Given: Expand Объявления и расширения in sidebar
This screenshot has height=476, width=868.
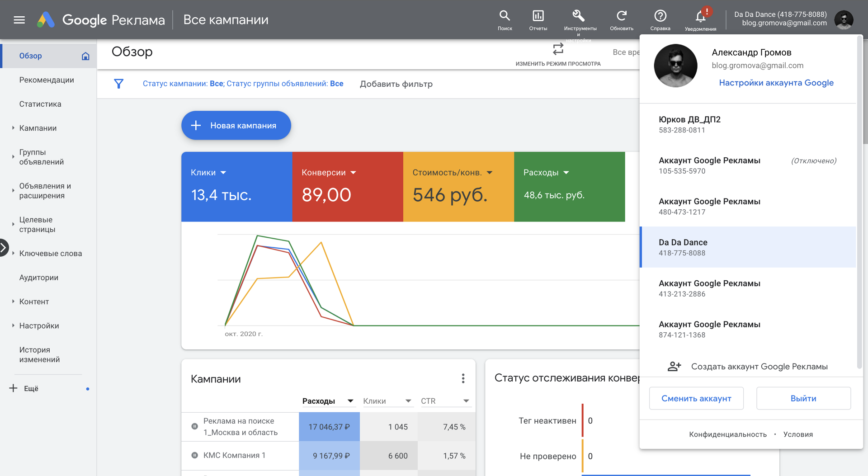Looking at the screenshot, I should coord(13,191).
